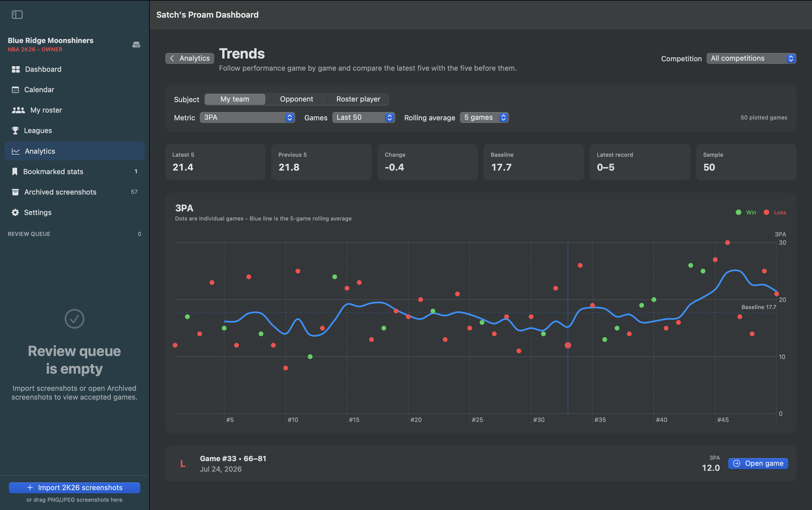Click Import 2K26 screenshots button
Screen dimensions: 812x510
coord(75,487)
